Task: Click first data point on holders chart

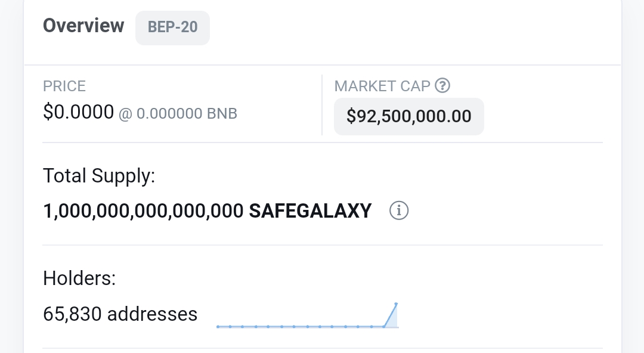Action: tap(218, 326)
